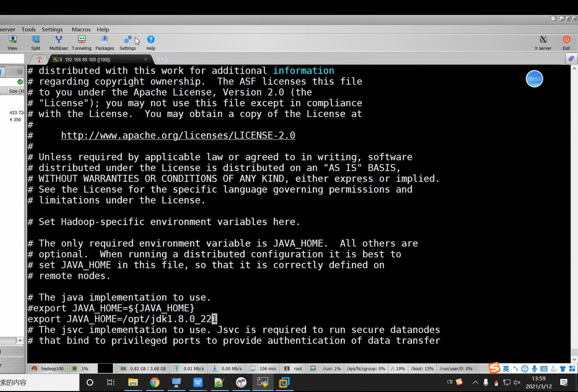The height and width of the screenshot is (392, 578).
Task: Open Settings from the toolbar
Action: (127, 43)
